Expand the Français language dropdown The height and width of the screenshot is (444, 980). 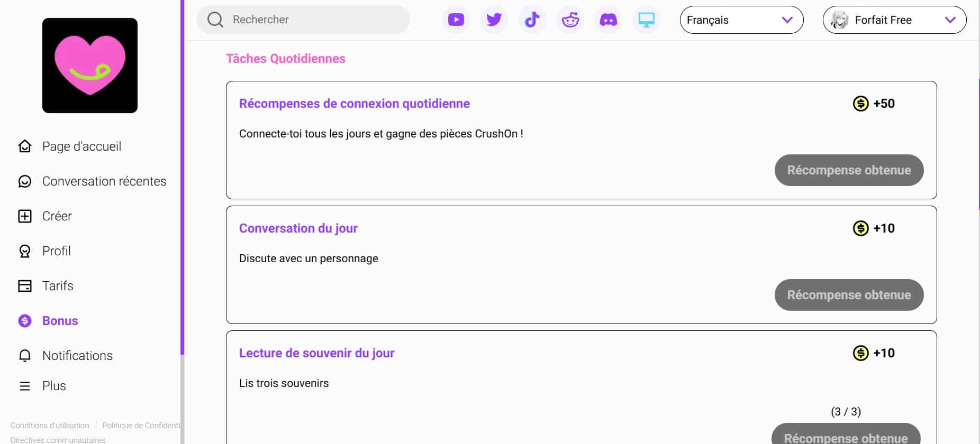pos(741,20)
